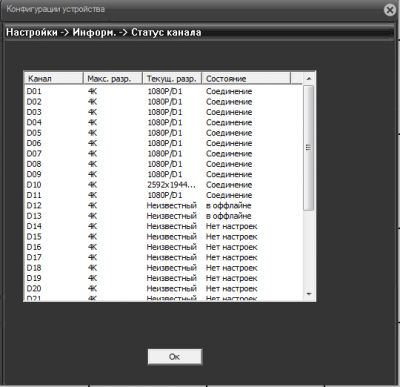Select channel row D08
400x387 pixels.
click(x=164, y=164)
